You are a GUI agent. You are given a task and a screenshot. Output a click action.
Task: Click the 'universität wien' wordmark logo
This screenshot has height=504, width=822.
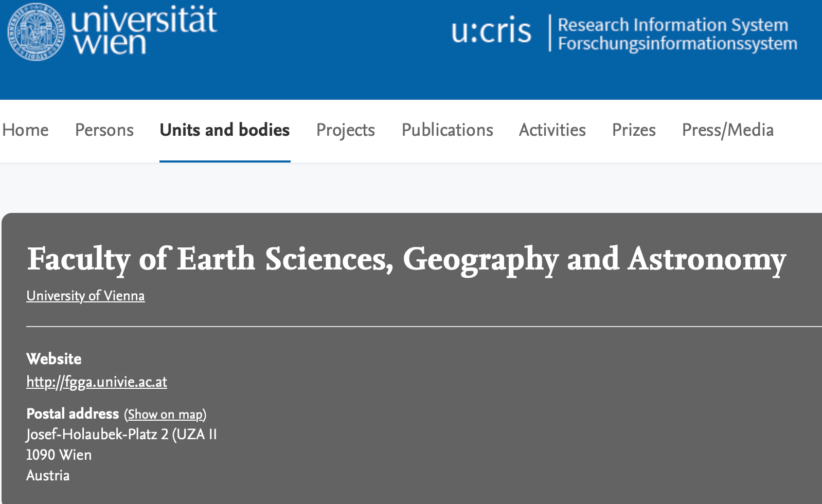(x=144, y=31)
